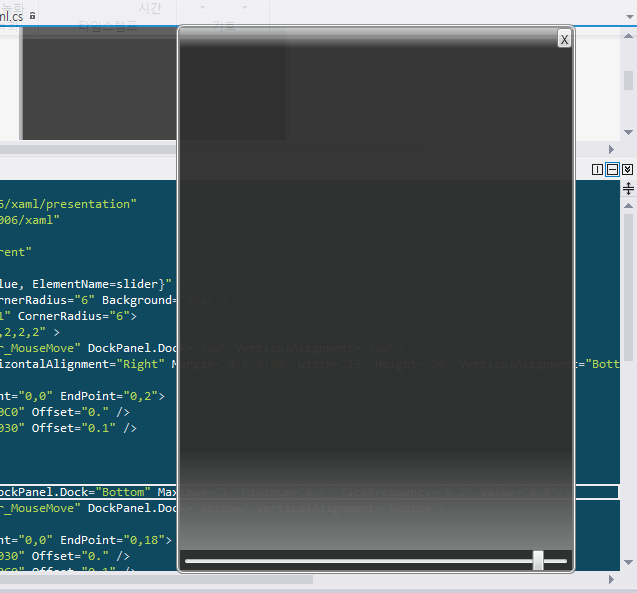Click the code text EndPoint="0,18">

116,540
